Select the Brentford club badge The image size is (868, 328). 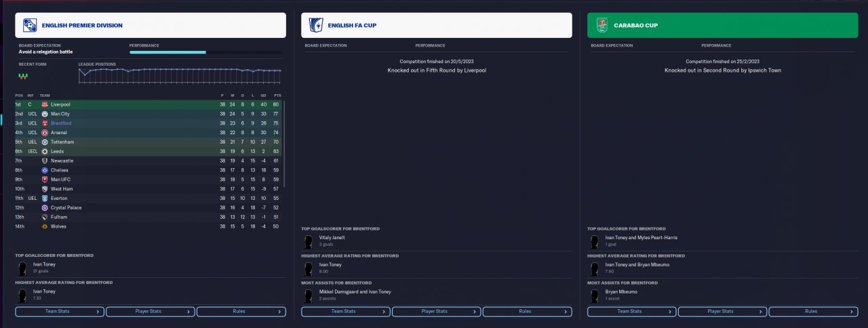[44, 123]
